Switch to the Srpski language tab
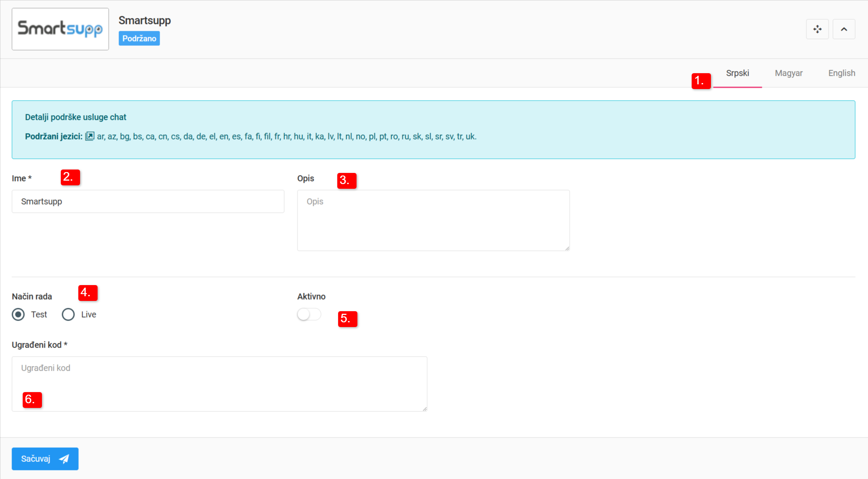The height and width of the screenshot is (479, 868). [x=737, y=73]
